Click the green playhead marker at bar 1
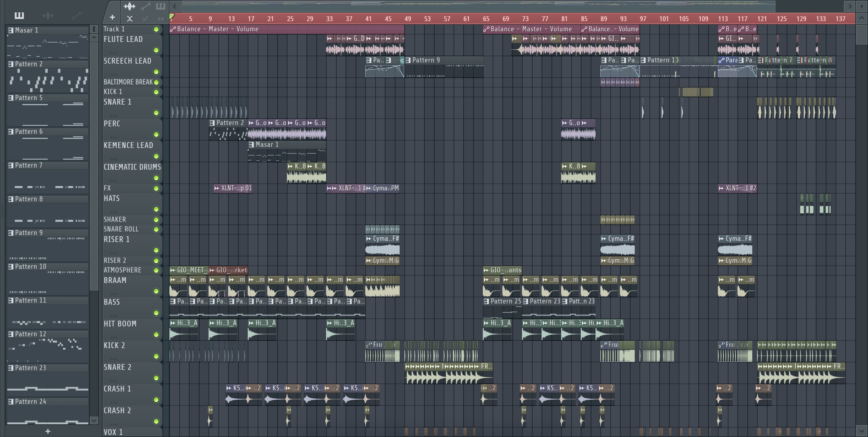The image size is (868, 437). coord(171,17)
